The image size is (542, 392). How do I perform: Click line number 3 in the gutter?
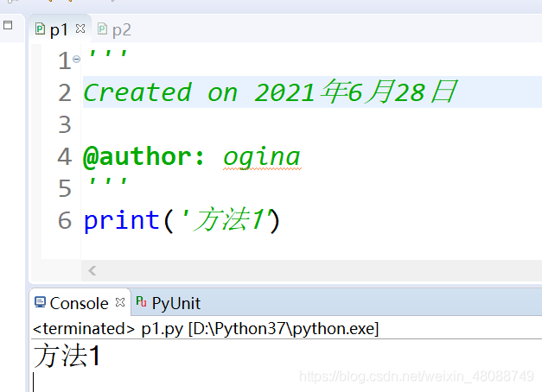coord(65,124)
